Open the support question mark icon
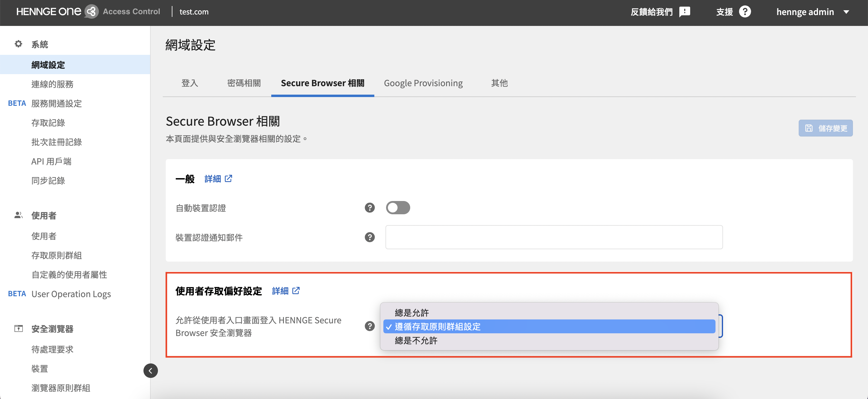The image size is (868, 399). [x=745, y=12]
